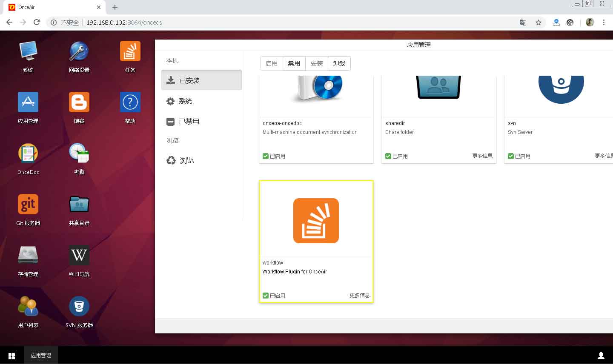Open 更多信息 link on workflow card
The width and height of the screenshot is (613, 364).
pos(359,295)
